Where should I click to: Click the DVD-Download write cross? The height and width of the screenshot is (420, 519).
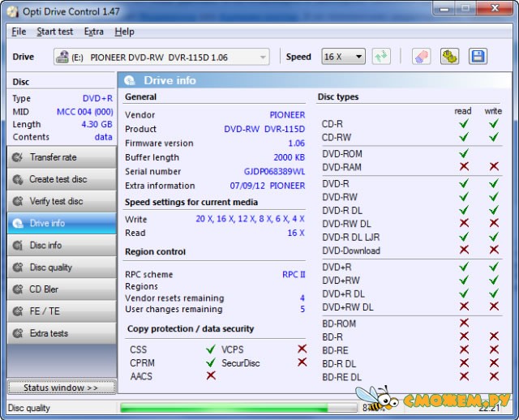[x=494, y=250]
